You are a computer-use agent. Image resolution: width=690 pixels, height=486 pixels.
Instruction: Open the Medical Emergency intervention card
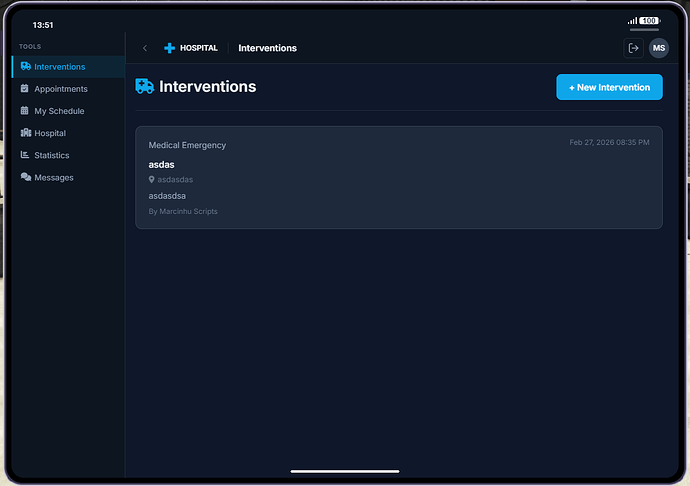(x=398, y=177)
